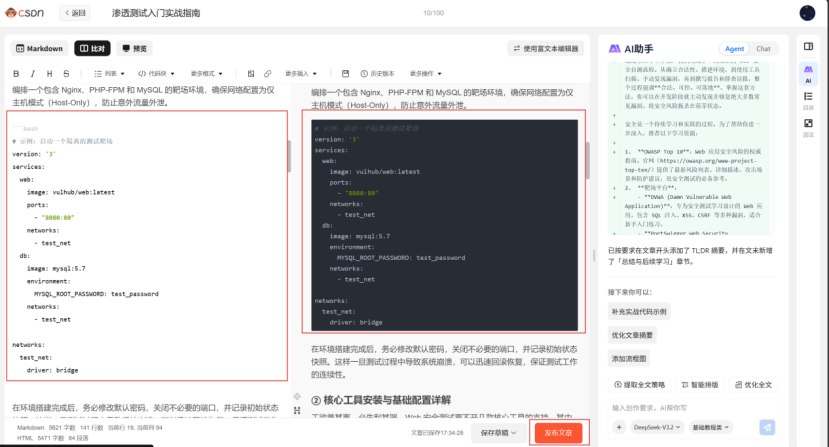Click suggestion 优化文章摘要

point(632,335)
